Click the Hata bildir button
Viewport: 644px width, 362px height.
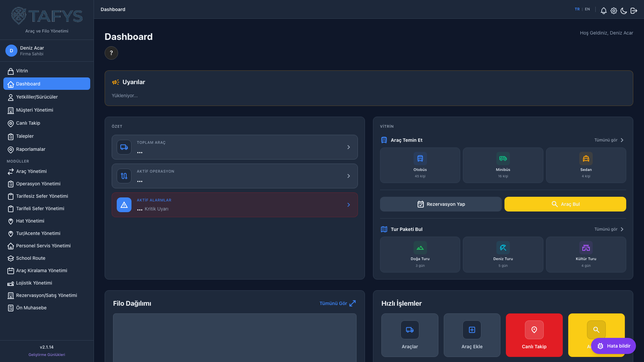(x=613, y=346)
